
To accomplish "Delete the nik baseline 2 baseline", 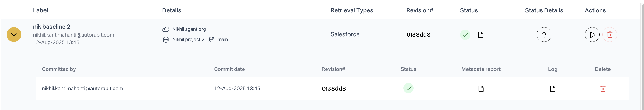I will click(609, 35).
